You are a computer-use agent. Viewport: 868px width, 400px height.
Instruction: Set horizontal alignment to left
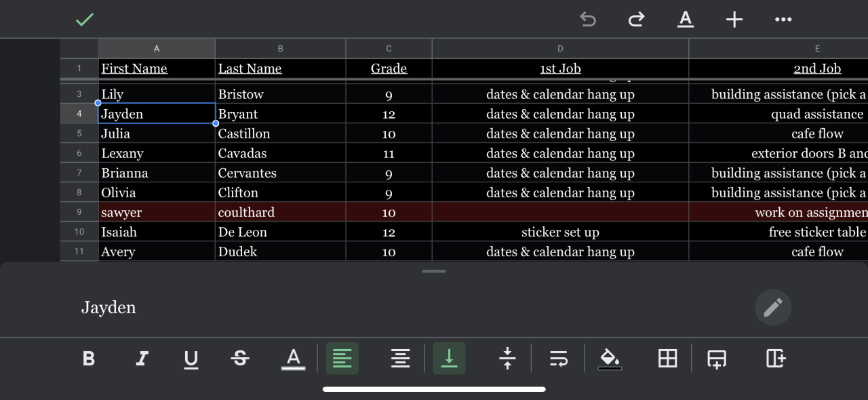(342, 359)
